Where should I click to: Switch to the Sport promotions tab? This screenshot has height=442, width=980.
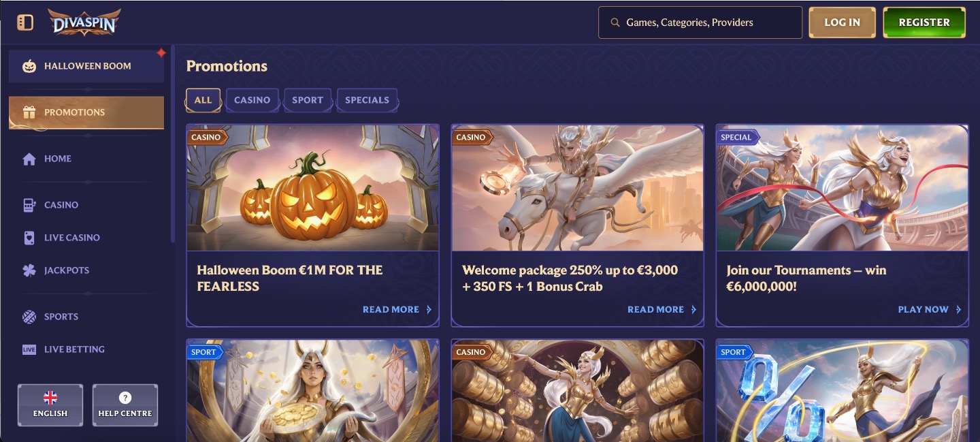pos(308,100)
